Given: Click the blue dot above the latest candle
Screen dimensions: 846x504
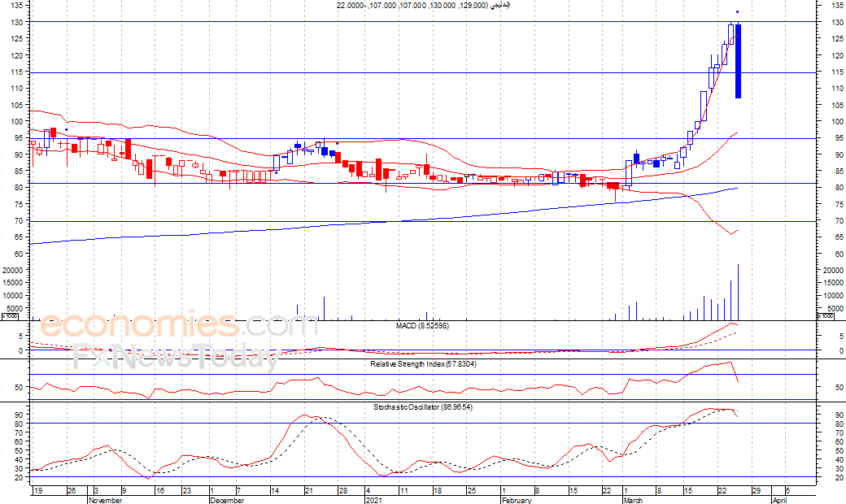Looking at the screenshot, I should point(737,12).
